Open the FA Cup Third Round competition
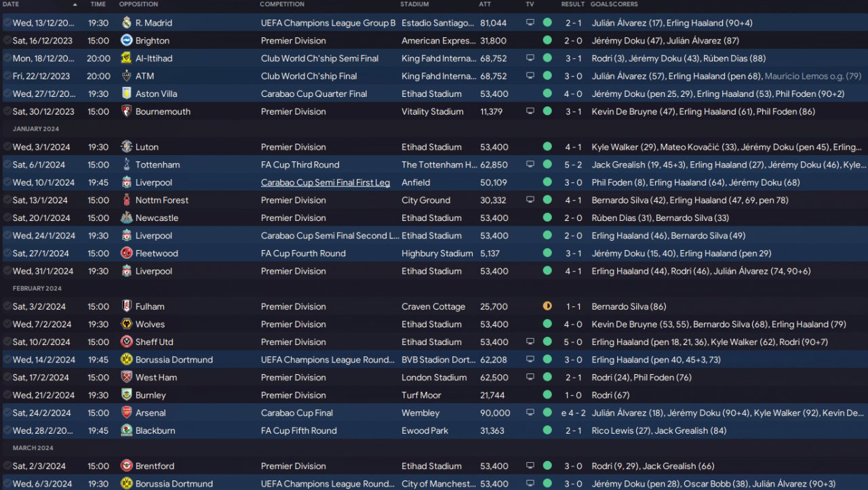 click(300, 165)
